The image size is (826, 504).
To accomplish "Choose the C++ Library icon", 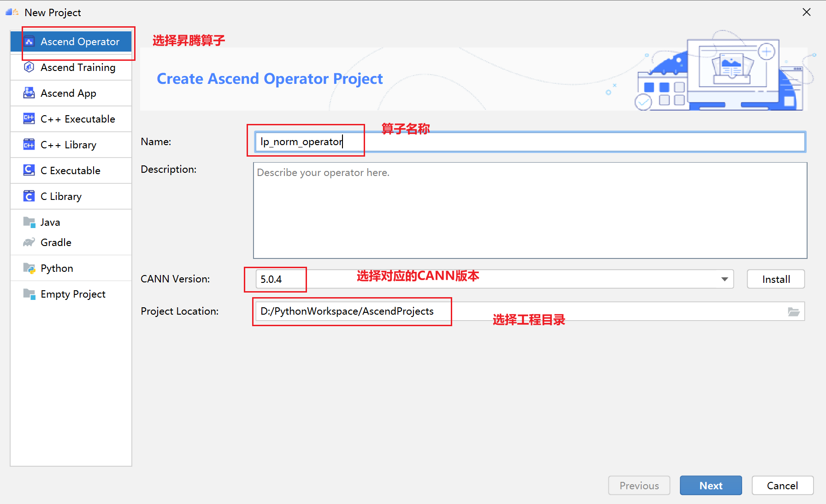I will 29,145.
